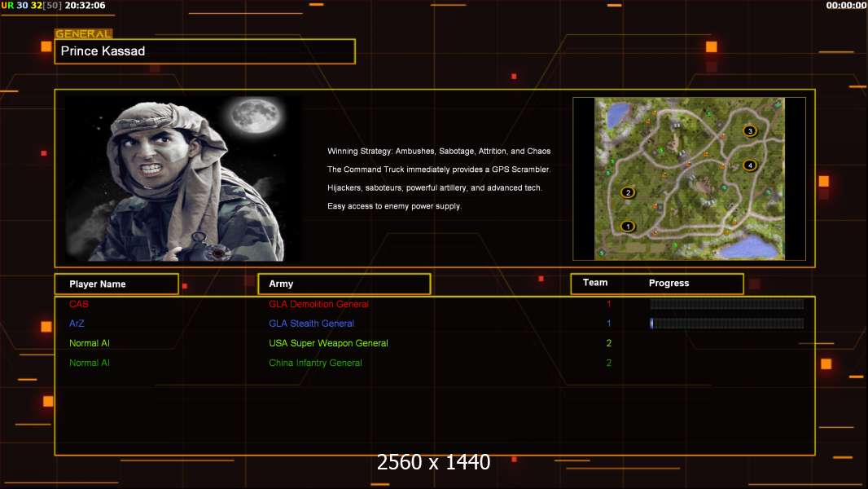Click the Army column header
This screenshot has height=489, width=868.
click(x=344, y=284)
